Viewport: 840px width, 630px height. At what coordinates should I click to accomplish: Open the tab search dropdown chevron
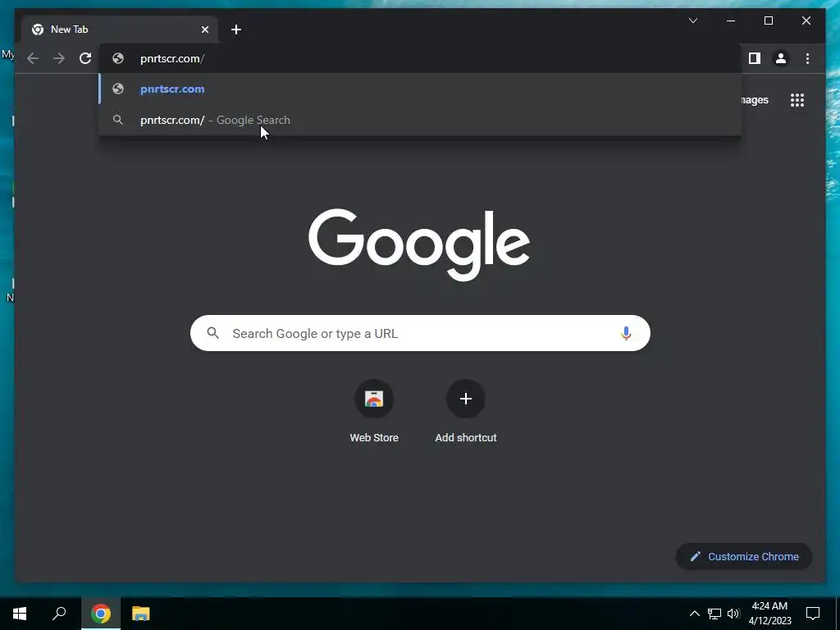click(x=692, y=21)
